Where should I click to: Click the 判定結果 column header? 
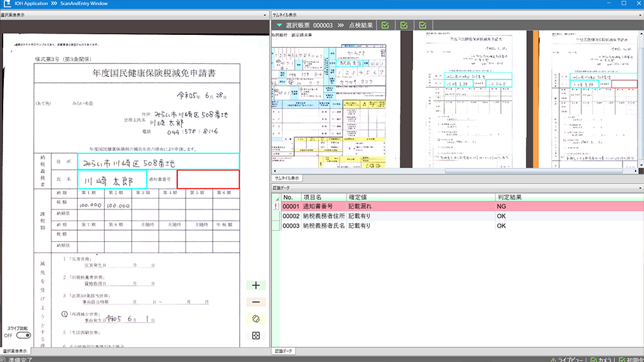(x=509, y=197)
